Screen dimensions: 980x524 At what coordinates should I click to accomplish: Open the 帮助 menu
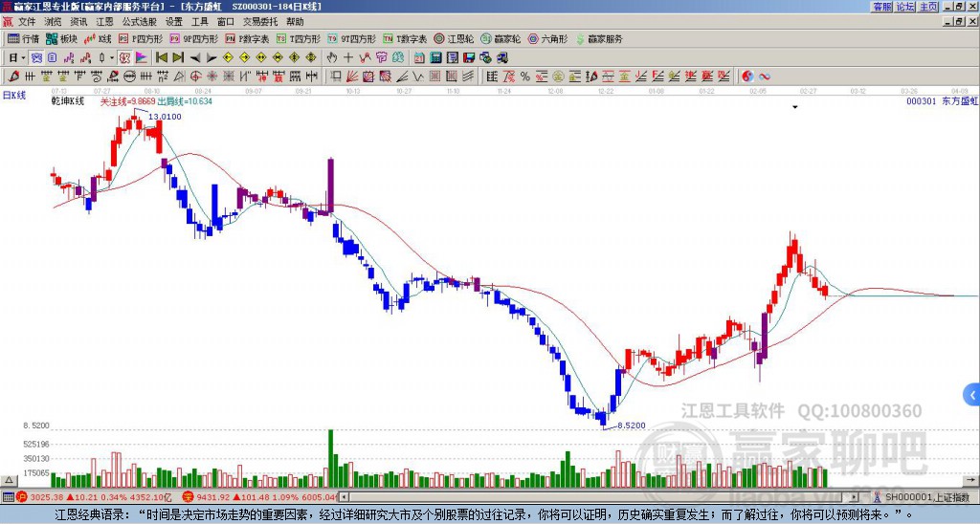295,22
